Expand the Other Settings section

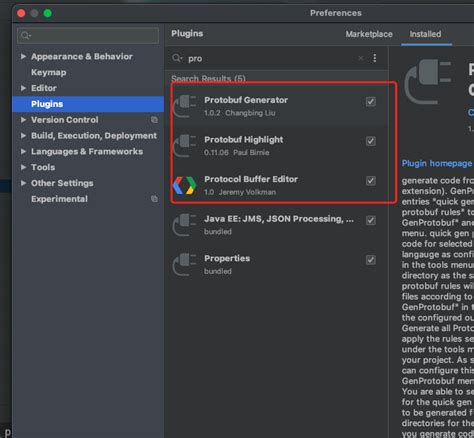(x=23, y=183)
